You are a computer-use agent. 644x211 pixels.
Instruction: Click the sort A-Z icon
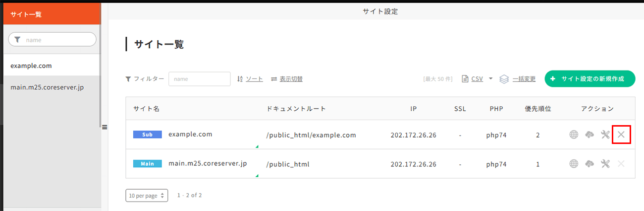[240, 79]
